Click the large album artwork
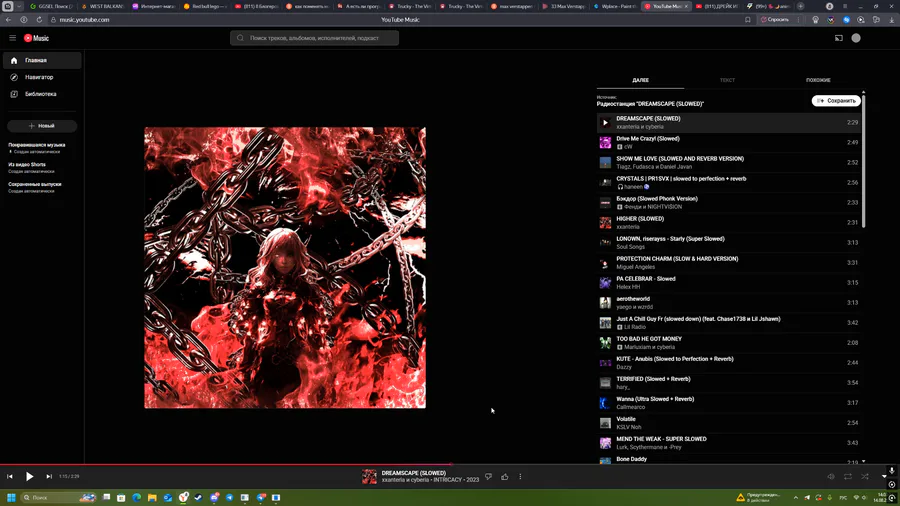900x506 pixels. click(x=285, y=267)
